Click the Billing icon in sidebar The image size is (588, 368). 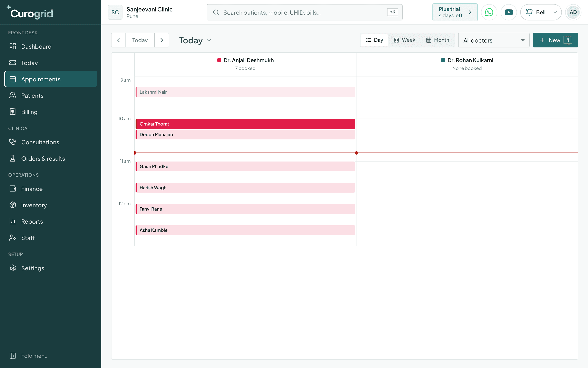pyautogui.click(x=13, y=112)
